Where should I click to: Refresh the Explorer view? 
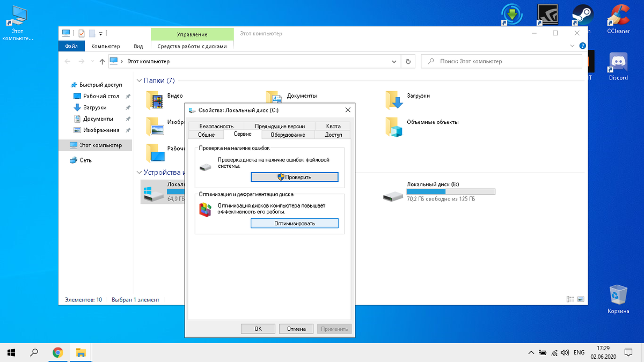click(x=408, y=62)
